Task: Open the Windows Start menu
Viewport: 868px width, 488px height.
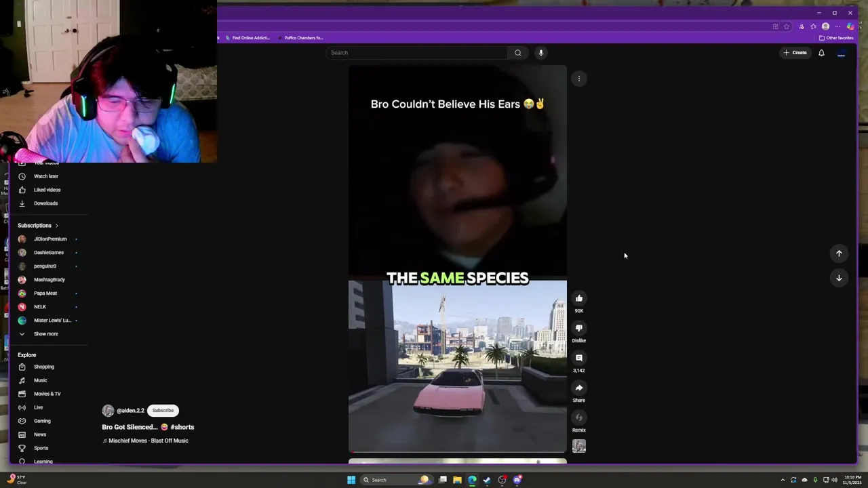Action: (x=351, y=480)
